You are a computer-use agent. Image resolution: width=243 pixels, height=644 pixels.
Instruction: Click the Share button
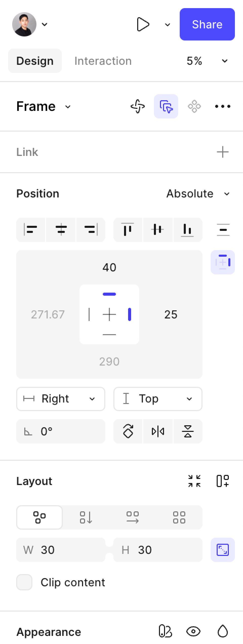207,25
